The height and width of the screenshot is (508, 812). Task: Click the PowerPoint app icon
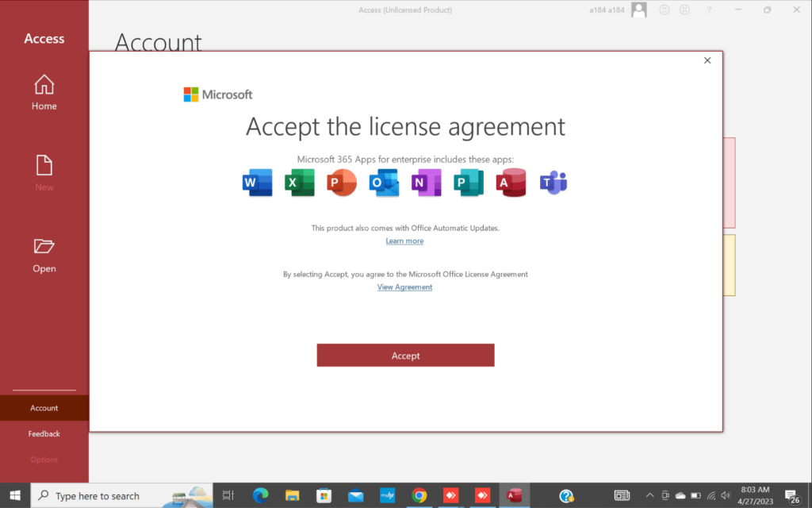pyautogui.click(x=341, y=183)
